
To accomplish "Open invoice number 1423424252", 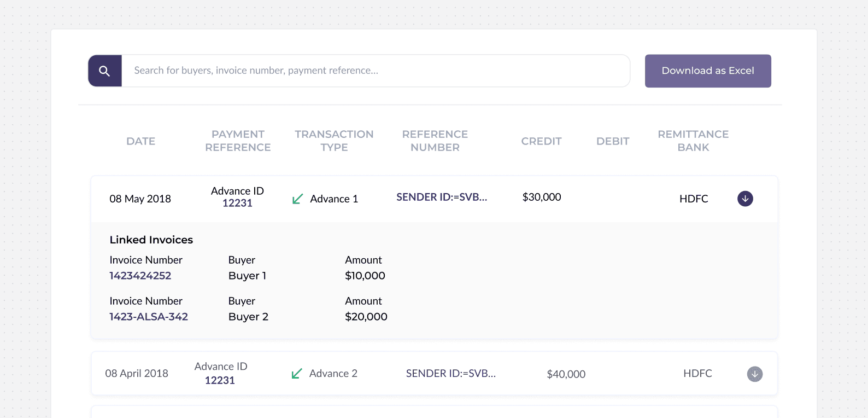I will [140, 276].
